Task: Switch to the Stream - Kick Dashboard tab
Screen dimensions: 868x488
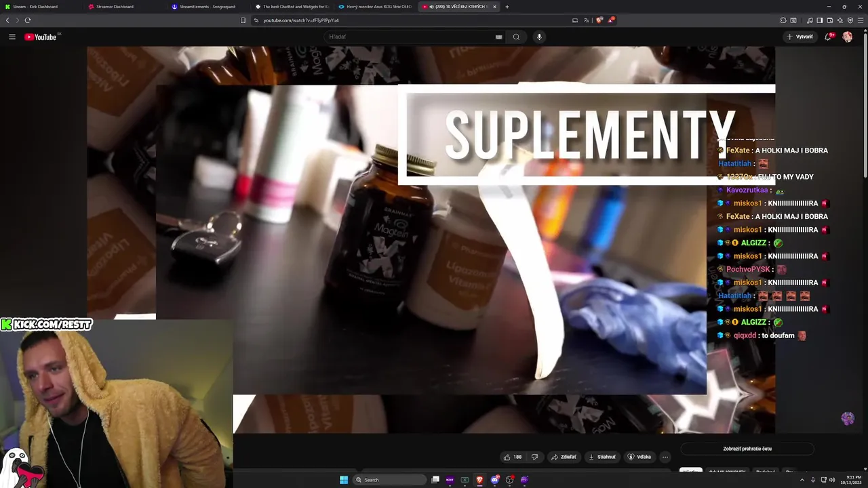Action: tap(41, 7)
